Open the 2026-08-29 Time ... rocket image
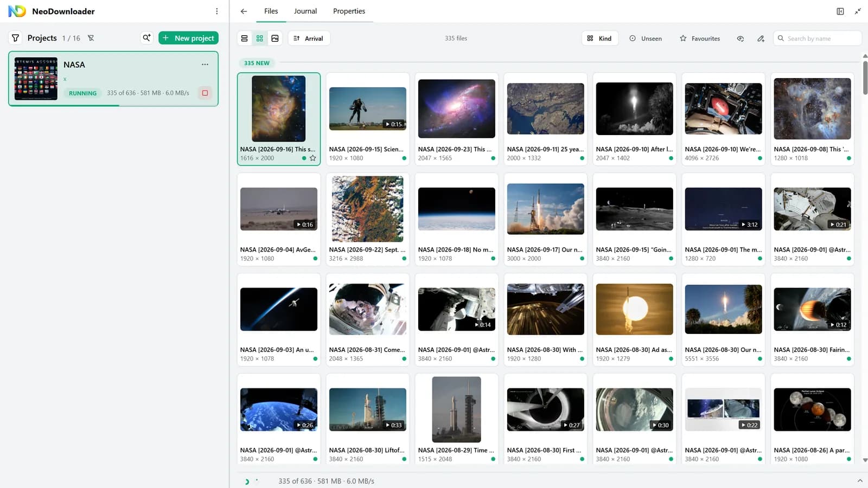Viewport: 868px width, 488px height. [x=457, y=410]
